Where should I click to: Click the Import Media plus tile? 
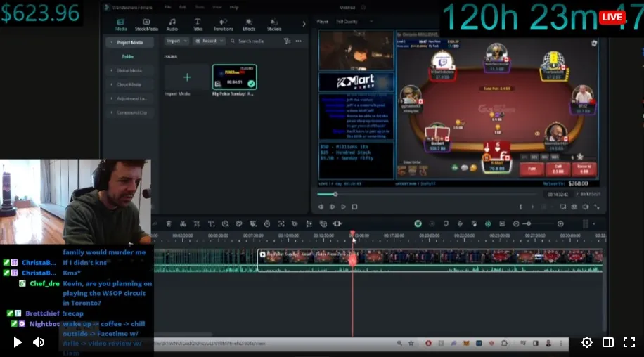point(187,77)
